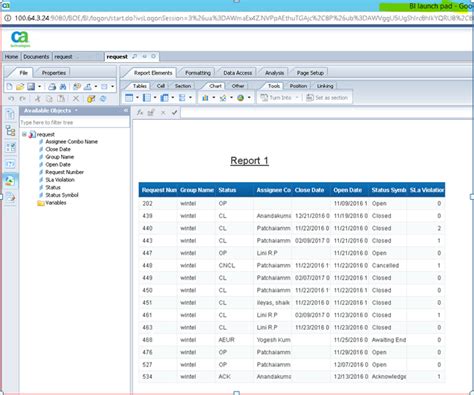The image size is (474, 395).
Task: Click the Set as section button
Action: (327, 98)
